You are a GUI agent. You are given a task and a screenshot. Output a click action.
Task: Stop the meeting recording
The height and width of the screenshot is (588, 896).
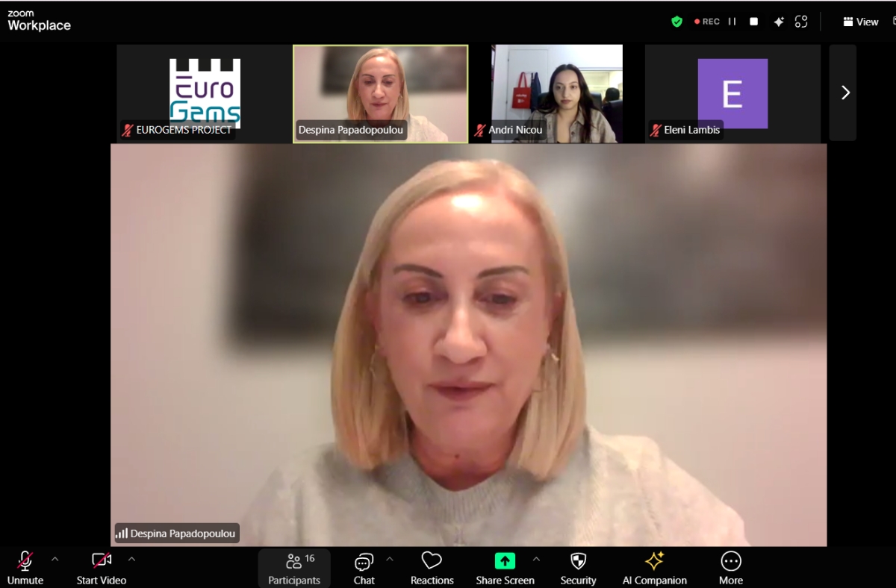(x=753, y=22)
